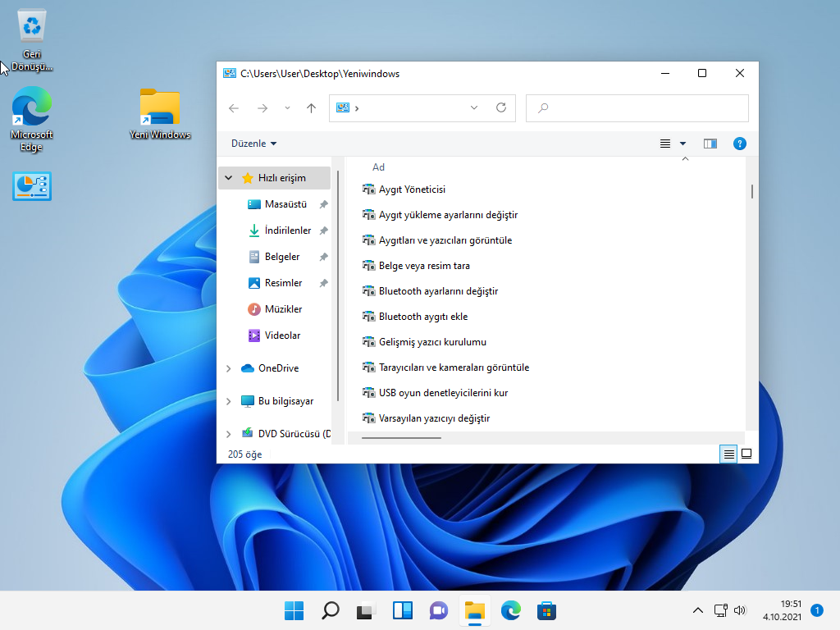Expand the Bu bilgisayar tree node
The height and width of the screenshot is (630, 840).
pos(229,401)
